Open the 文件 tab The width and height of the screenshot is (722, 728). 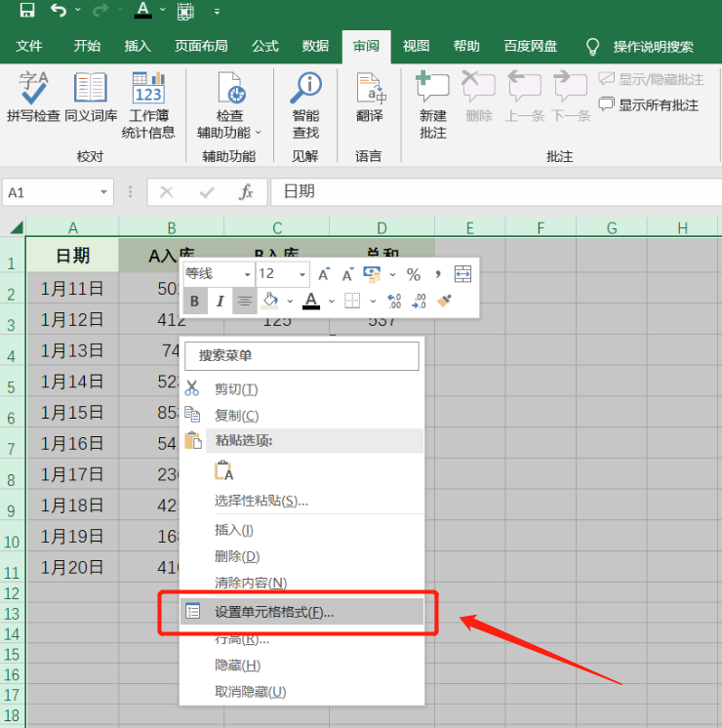click(29, 46)
